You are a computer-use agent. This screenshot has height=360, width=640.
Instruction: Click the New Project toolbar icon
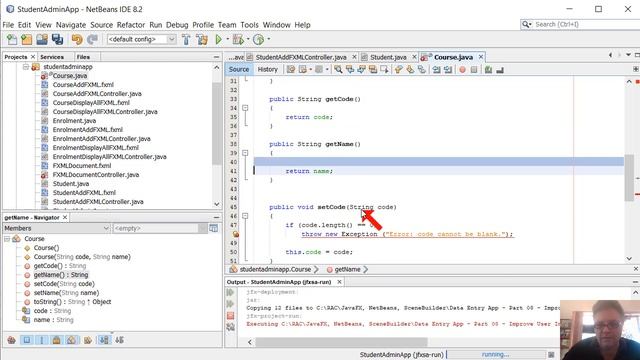[x=27, y=40]
